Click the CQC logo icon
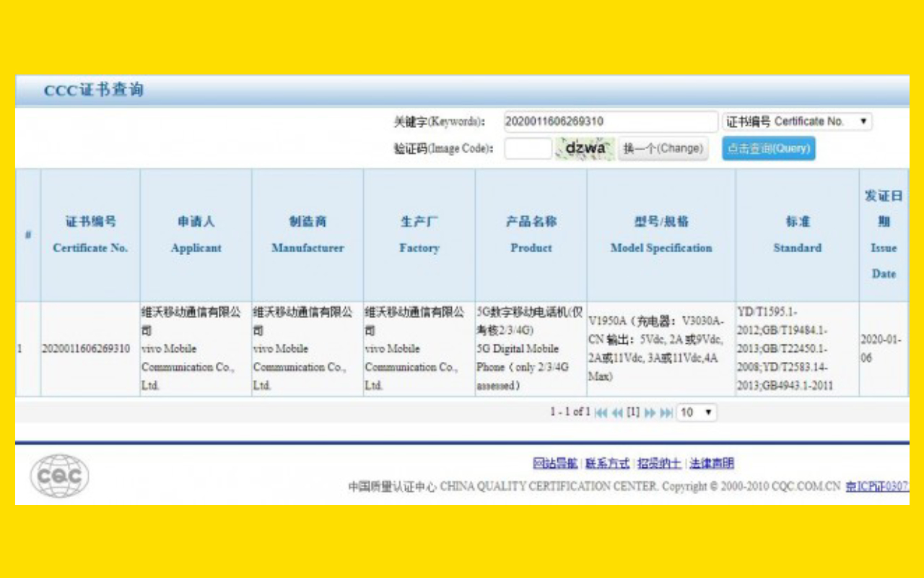This screenshot has height=578, width=924. tap(59, 475)
